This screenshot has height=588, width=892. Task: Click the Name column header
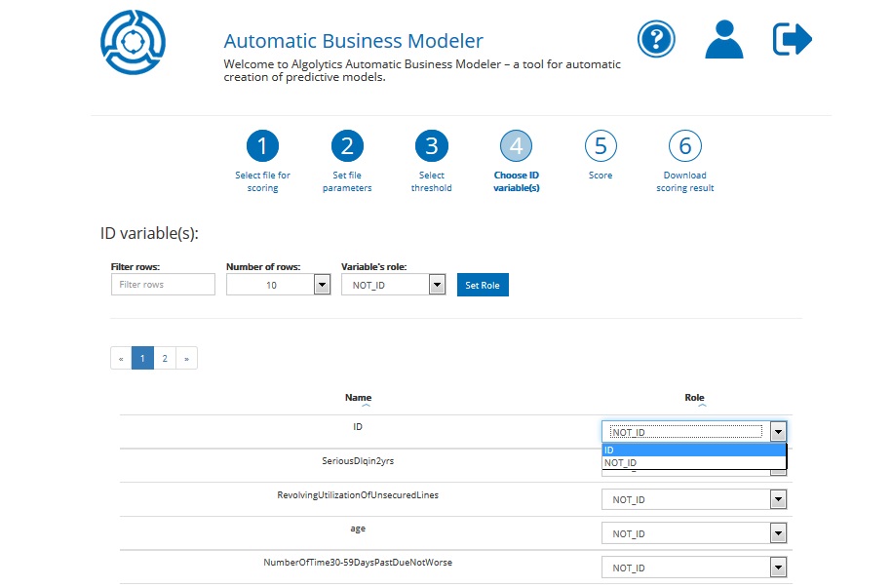[x=358, y=397]
